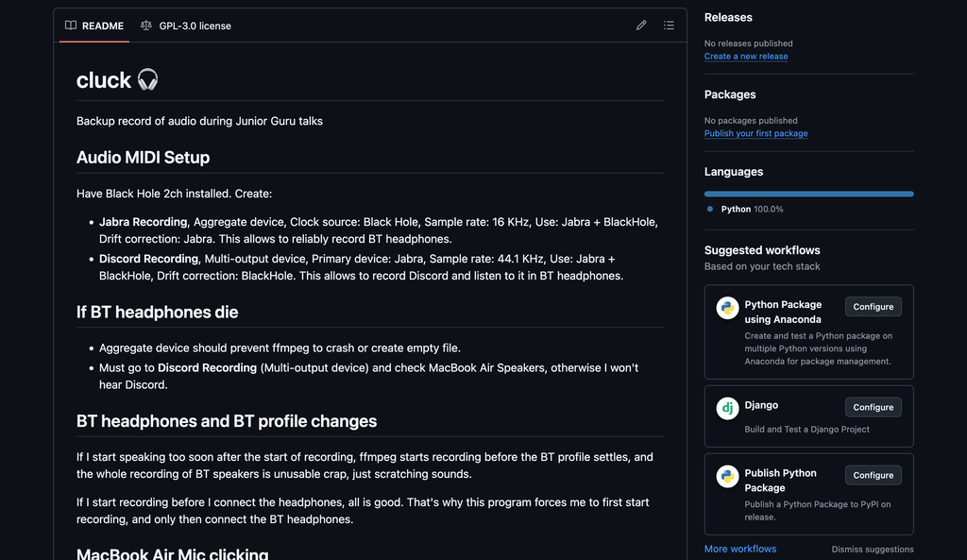Click Dismiss suggestions
Viewport: 967px width, 560px height.
pyautogui.click(x=872, y=549)
